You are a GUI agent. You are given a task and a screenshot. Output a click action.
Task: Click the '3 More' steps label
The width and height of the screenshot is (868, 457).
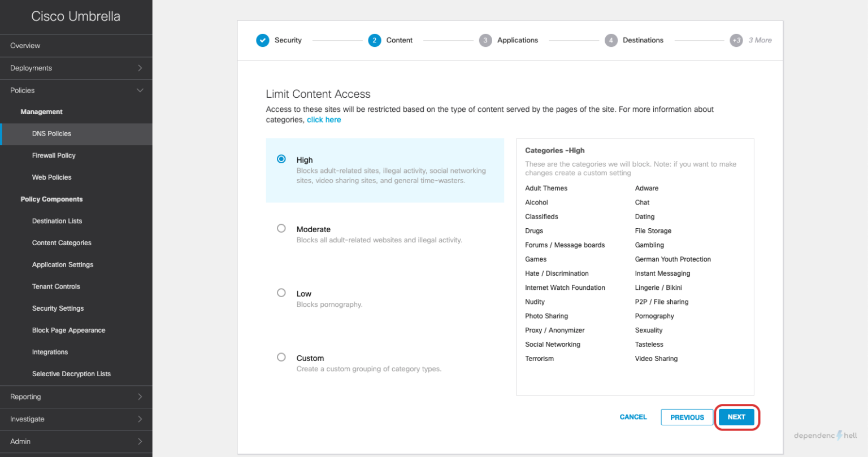[760, 40]
